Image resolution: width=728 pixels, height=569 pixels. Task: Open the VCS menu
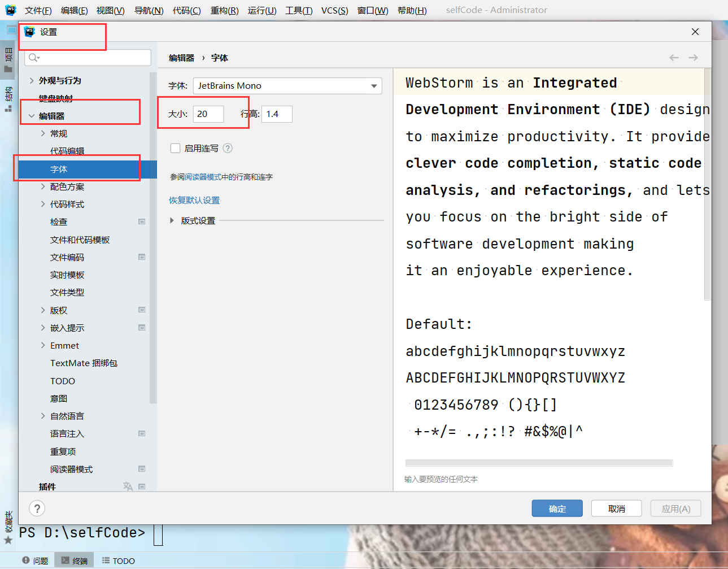[334, 10]
